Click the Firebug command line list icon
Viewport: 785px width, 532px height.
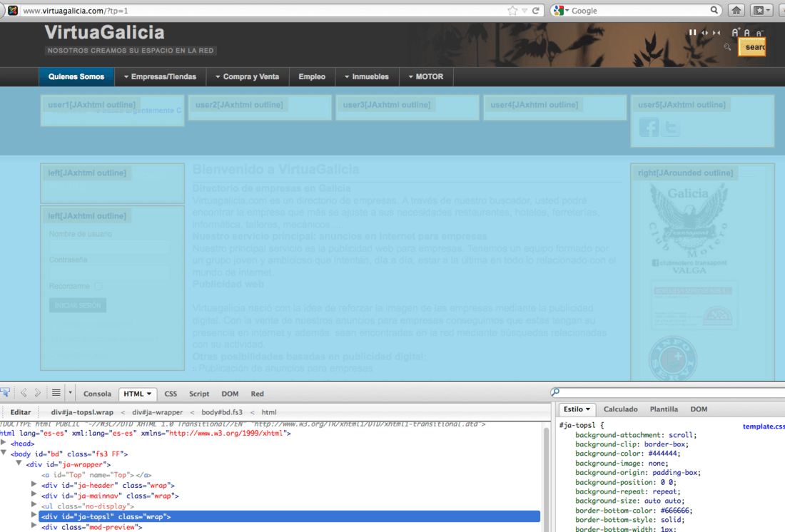coord(56,393)
